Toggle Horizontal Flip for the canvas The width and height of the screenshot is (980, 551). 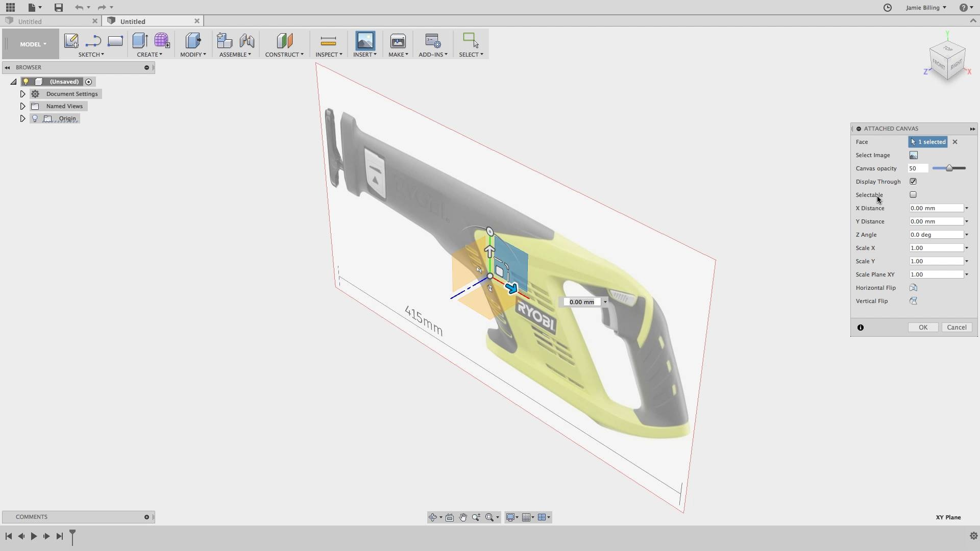click(x=913, y=287)
